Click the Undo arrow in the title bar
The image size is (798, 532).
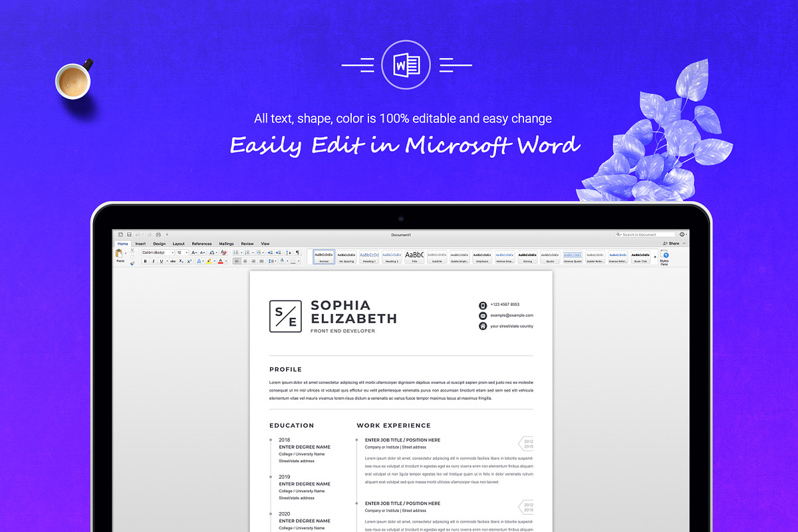[x=138, y=235]
